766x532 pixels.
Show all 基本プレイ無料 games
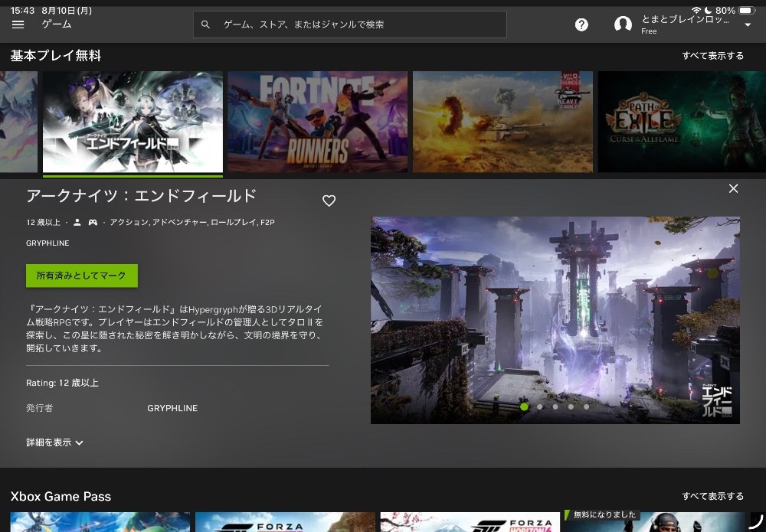712,56
